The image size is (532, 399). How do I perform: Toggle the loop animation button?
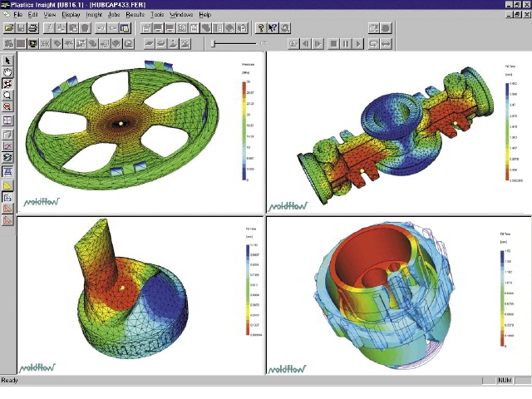(373, 43)
